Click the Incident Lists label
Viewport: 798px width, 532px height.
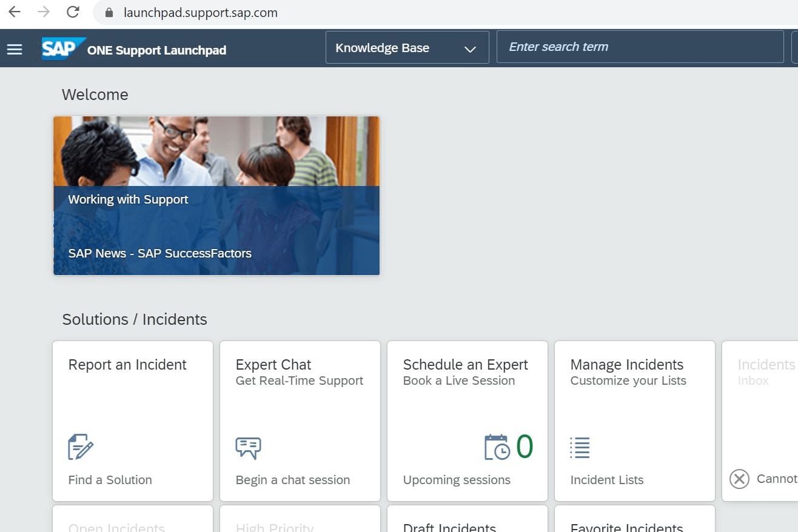pos(606,480)
